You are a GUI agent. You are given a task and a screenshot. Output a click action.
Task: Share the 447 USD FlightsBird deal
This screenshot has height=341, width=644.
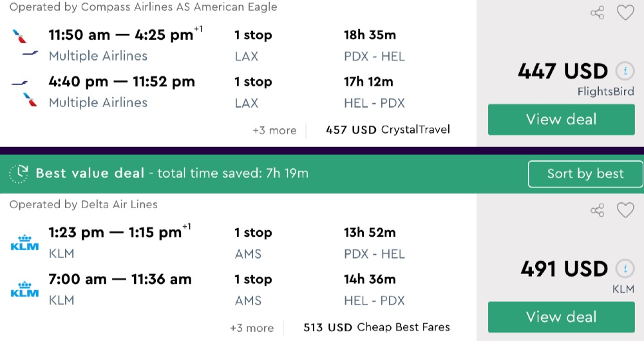coord(598,12)
